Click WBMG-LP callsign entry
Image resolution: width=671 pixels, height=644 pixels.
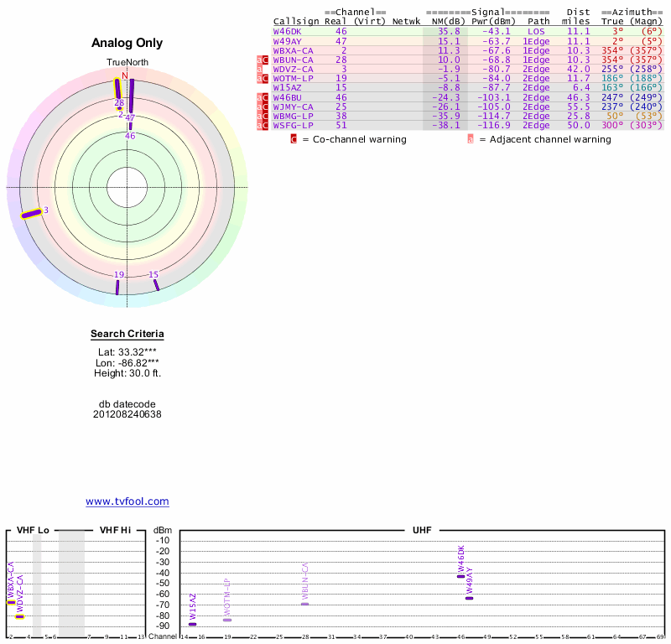click(293, 116)
